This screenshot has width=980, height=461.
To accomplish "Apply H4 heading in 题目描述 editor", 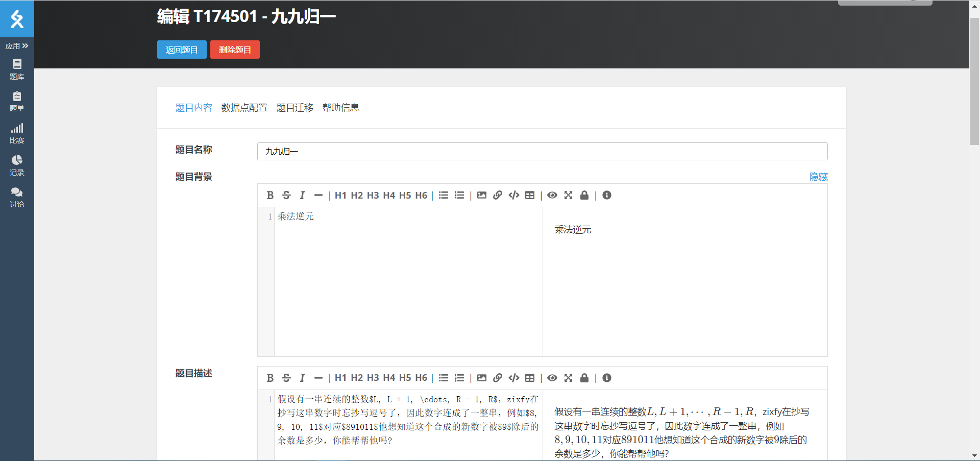I will pyautogui.click(x=389, y=378).
